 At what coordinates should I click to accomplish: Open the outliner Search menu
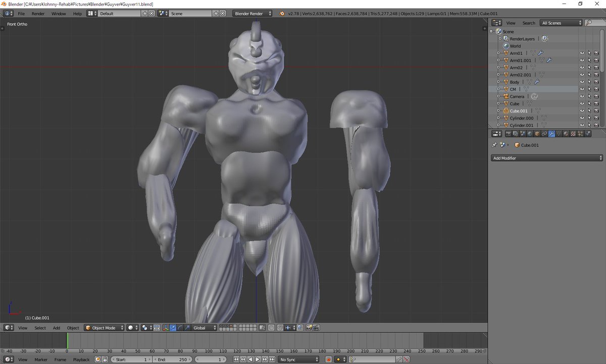click(529, 23)
